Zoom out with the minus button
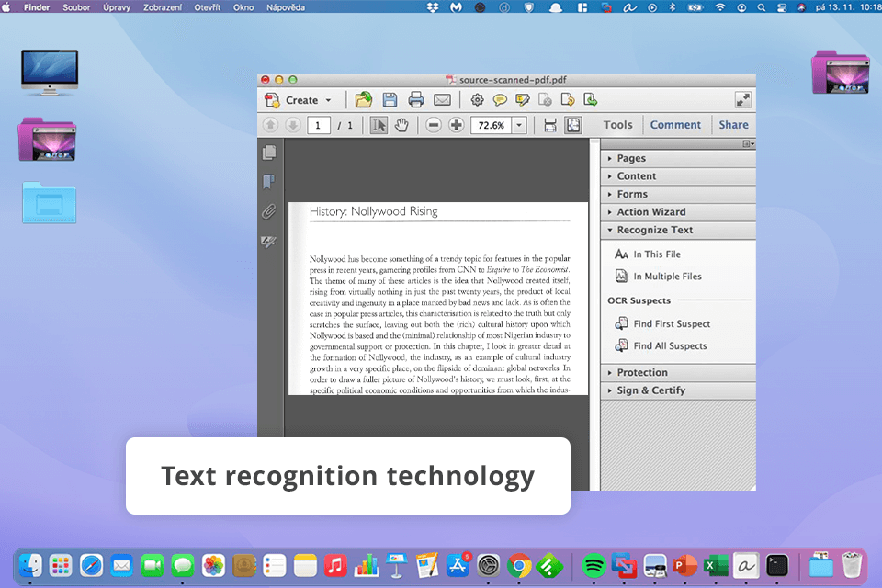The height and width of the screenshot is (588, 882). pyautogui.click(x=434, y=125)
